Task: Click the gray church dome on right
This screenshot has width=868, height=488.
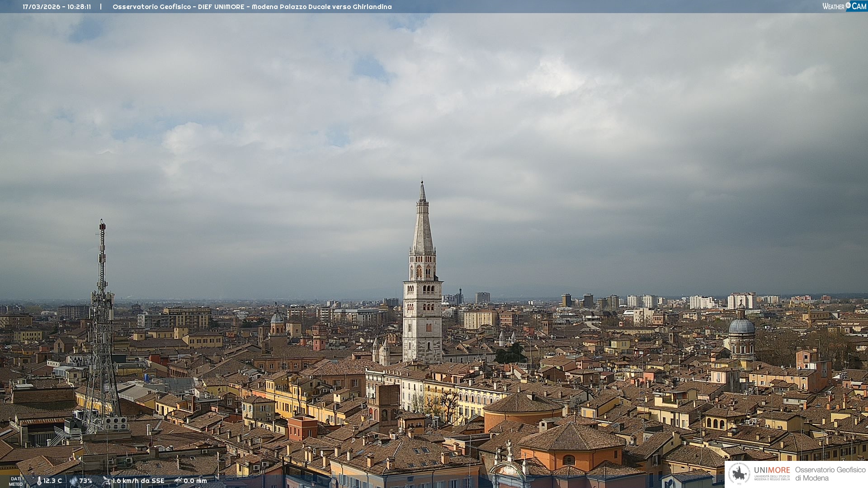Action: [741, 326]
